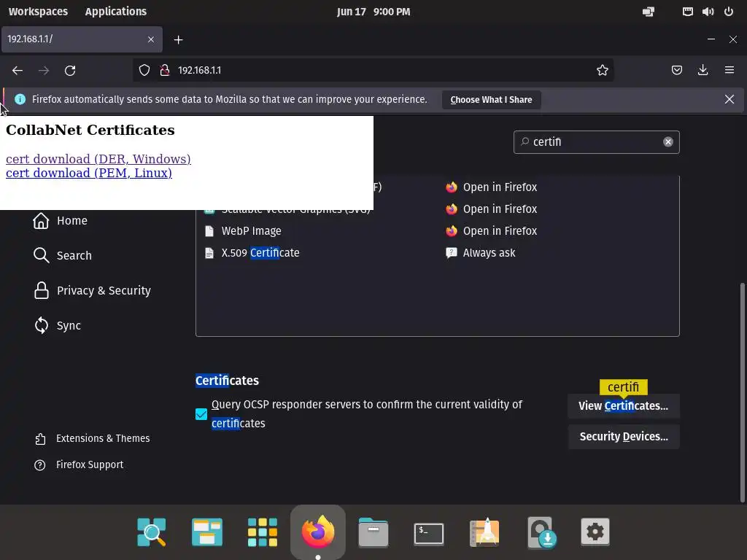
Task: Open the search magnifier app in dock
Action: click(152, 532)
